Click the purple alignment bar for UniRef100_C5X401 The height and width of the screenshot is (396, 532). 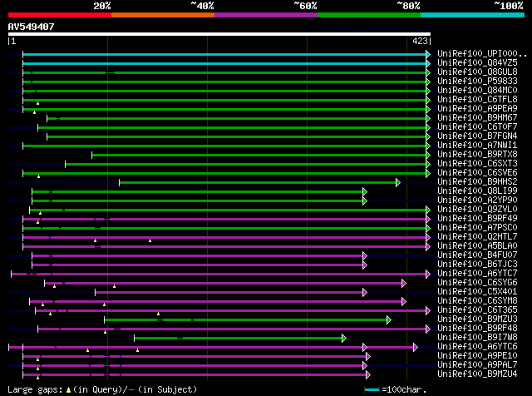coord(229,292)
